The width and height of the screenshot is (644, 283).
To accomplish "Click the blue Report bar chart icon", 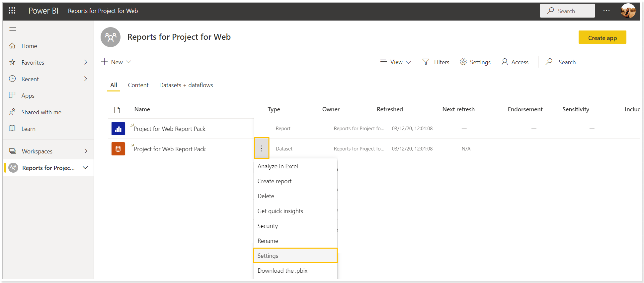I will 118,129.
